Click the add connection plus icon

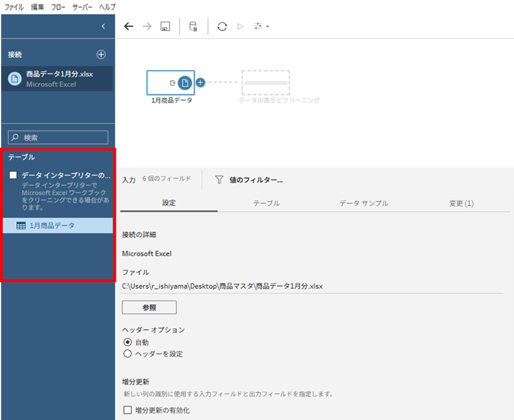coord(101,54)
